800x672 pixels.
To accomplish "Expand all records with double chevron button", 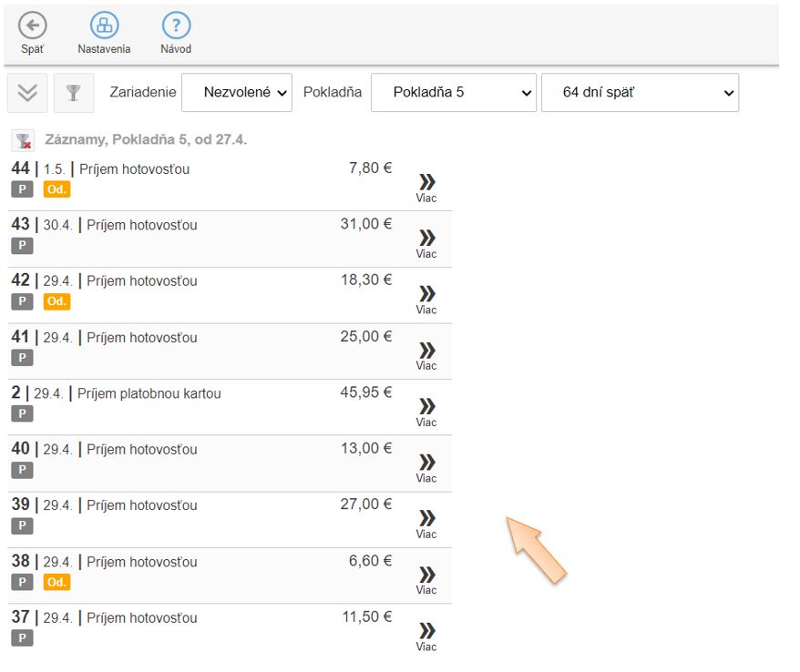I will pyautogui.click(x=27, y=93).
